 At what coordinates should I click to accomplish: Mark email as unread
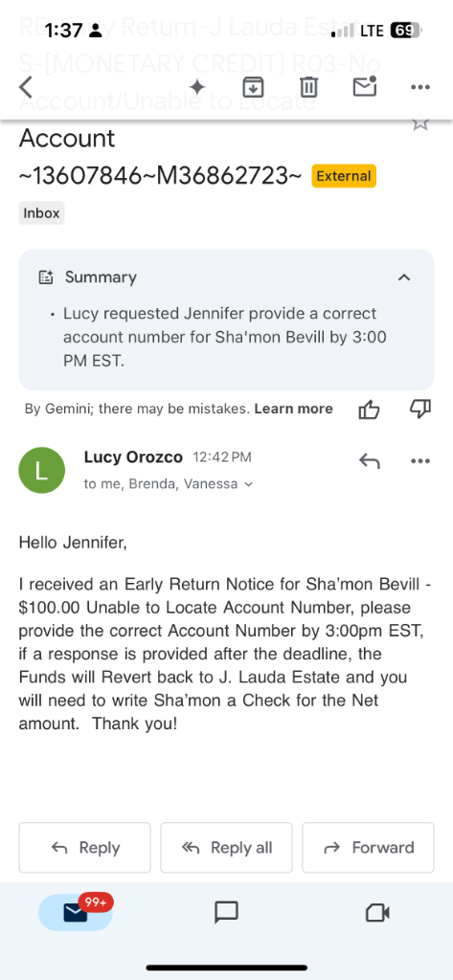(x=365, y=86)
